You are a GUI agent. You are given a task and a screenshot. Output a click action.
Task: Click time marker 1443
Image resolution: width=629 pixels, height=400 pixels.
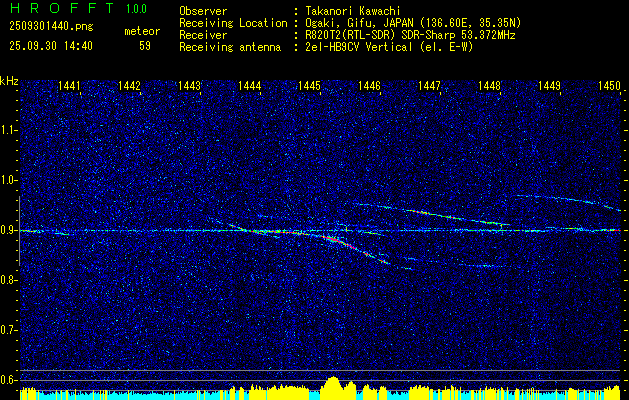pos(189,86)
